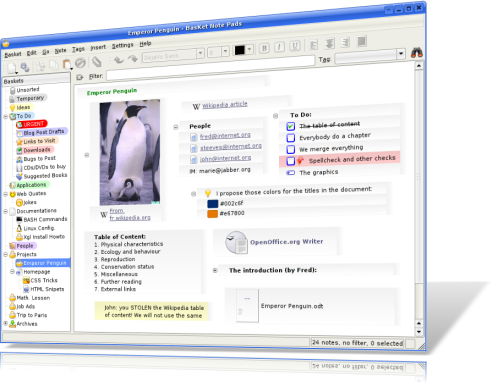This screenshot has height=383, width=491.
Task: Click the paste clipboard toolbar icon
Action: [67, 64]
